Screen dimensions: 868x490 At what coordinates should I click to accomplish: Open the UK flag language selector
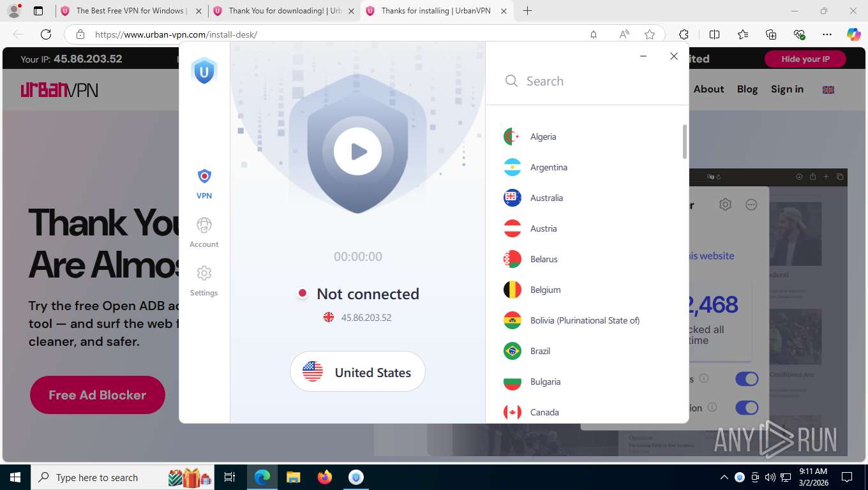coord(828,90)
